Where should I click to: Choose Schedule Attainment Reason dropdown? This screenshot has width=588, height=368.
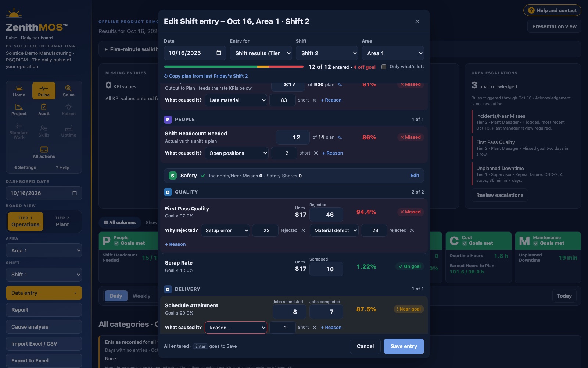tap(236, 328)
